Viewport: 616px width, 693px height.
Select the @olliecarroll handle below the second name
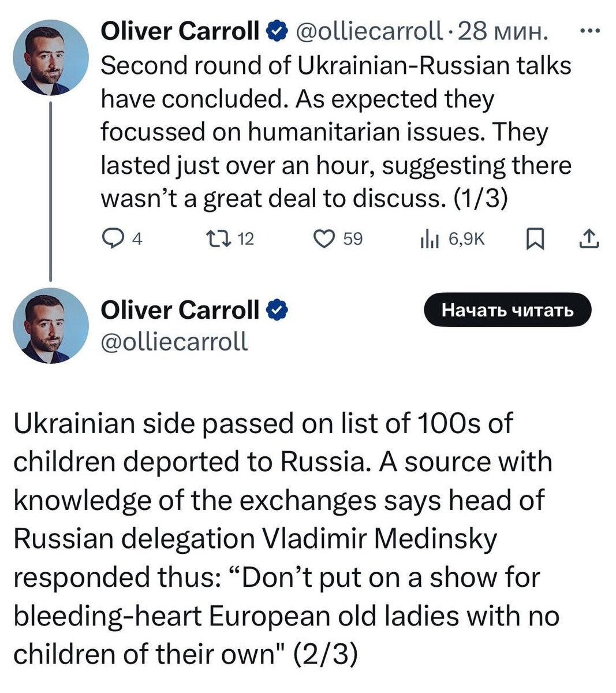175,341
